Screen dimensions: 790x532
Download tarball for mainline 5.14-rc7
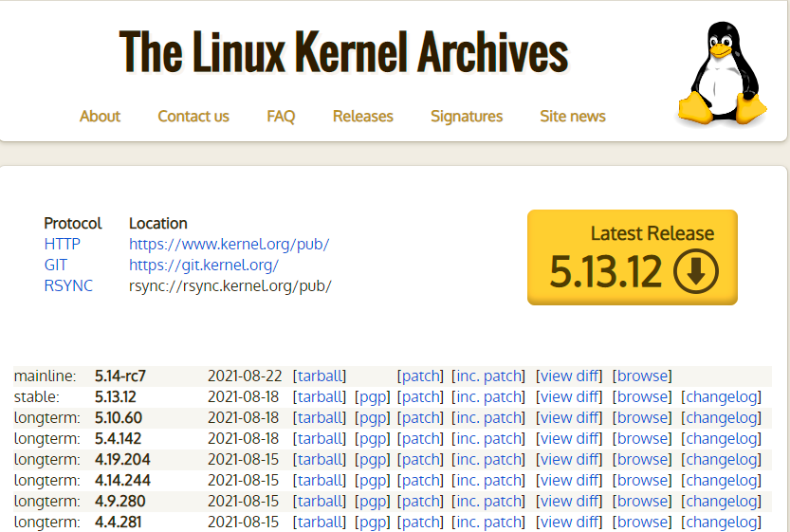point(320,376)
